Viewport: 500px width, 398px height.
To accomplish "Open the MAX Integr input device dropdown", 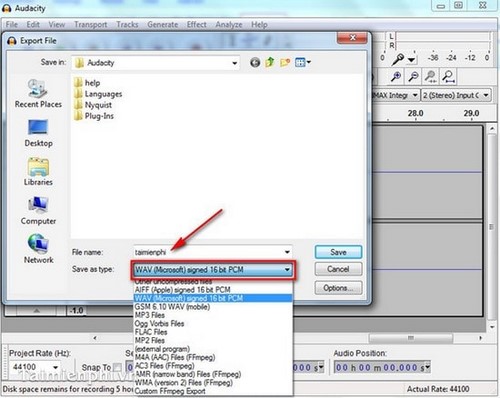I will point(415,95).
